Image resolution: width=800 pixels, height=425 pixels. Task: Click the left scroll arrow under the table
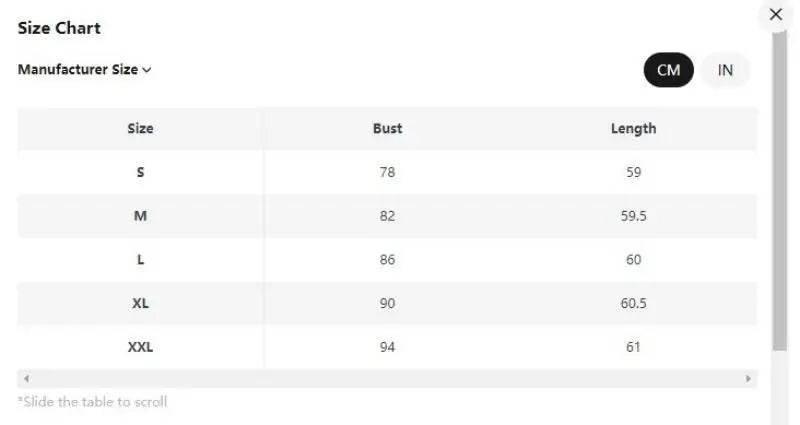[x=26, y=379]
